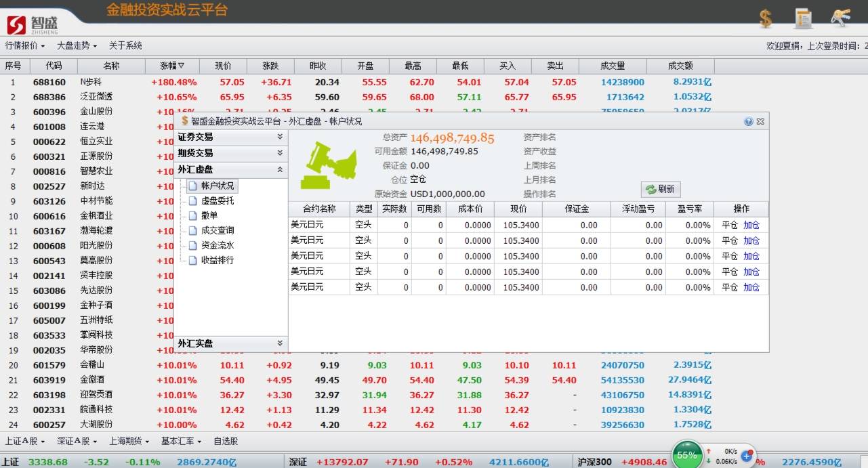The image size is (868, 468).
Task: Collapse the 外汇虚盘 section
Action: pos(231,169)
